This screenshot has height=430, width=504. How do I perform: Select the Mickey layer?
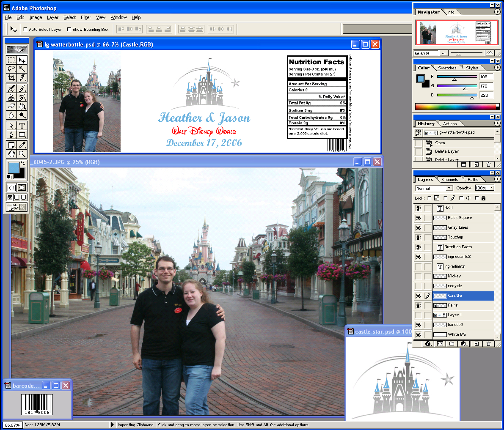[454, 276]
